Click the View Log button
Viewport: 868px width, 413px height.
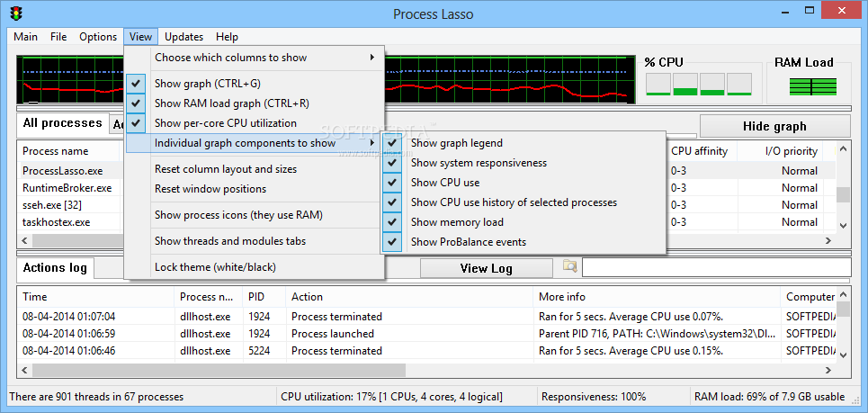coord(486,268)
